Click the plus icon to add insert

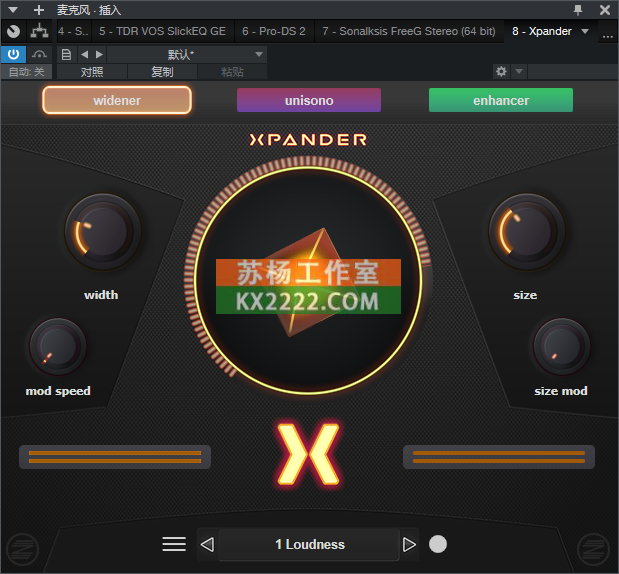[x=39, y=10]
